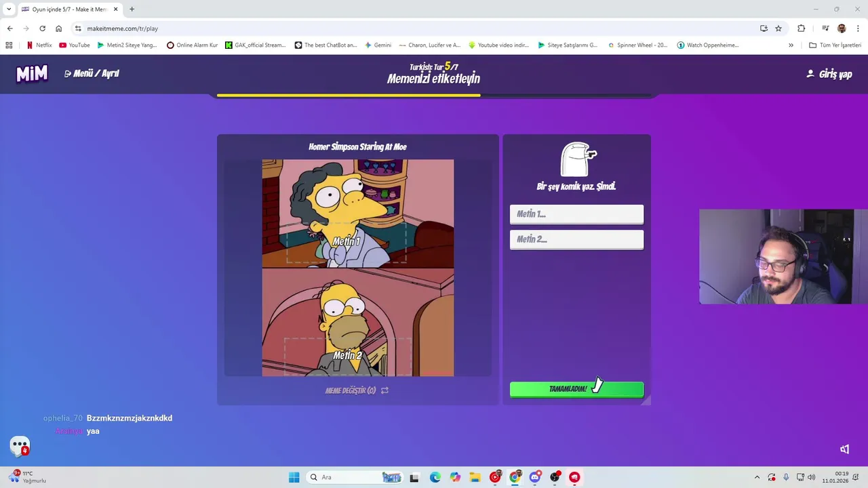
Task: Open the Chrome profile avatar
Action: pyautogui.click(x=842, y=28)
